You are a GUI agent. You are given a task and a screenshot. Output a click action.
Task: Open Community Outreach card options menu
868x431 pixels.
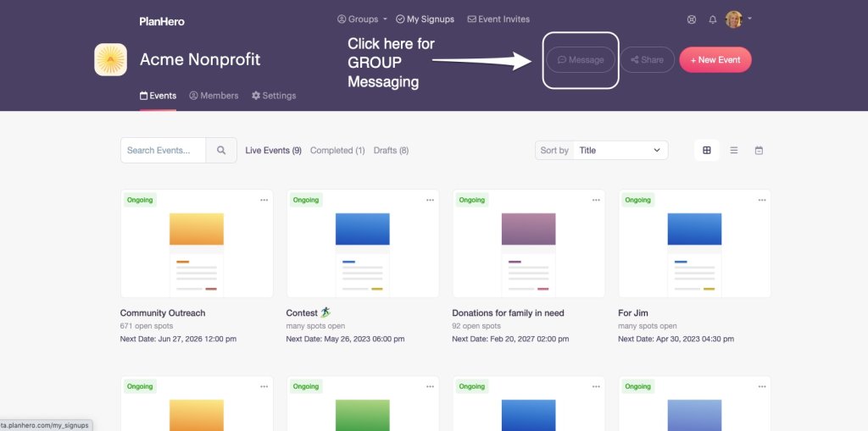pos(264,200)
